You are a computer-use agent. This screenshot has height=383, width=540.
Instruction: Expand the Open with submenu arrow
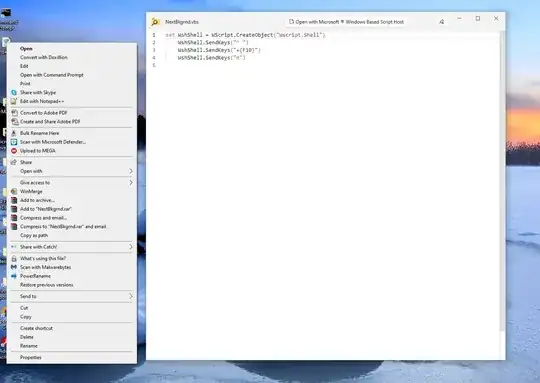tap(131, 171)
